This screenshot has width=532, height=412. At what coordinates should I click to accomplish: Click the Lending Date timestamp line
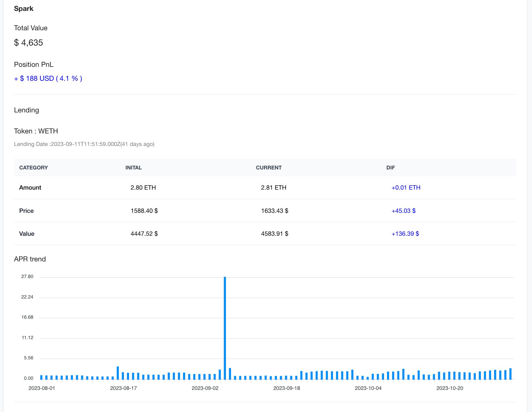[84, 144]
